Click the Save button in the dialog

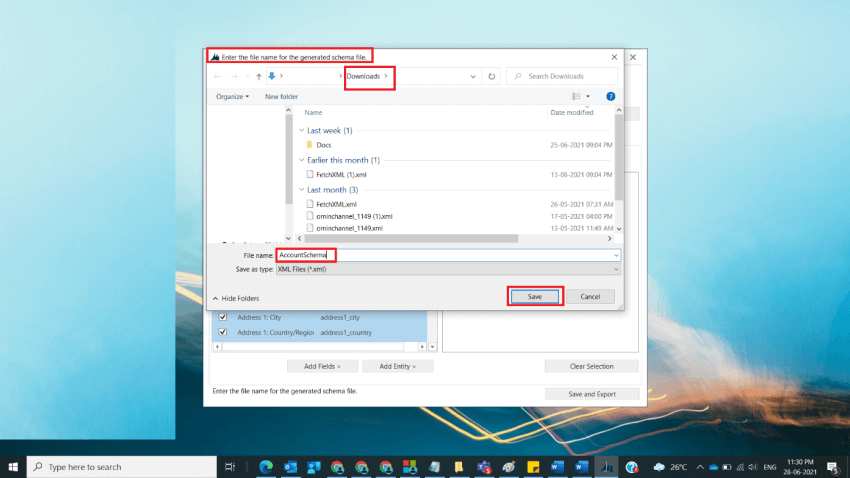(x=535, y=296)
